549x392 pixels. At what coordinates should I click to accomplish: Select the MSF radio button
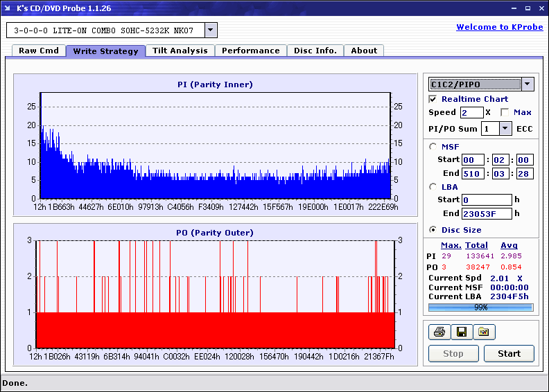click(x=433, y=147)
